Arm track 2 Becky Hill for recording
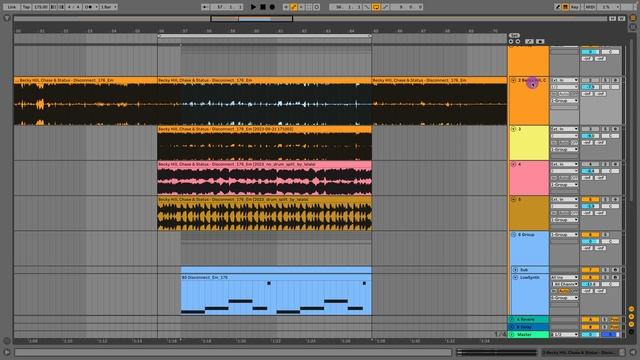 [x=616, y=80]
